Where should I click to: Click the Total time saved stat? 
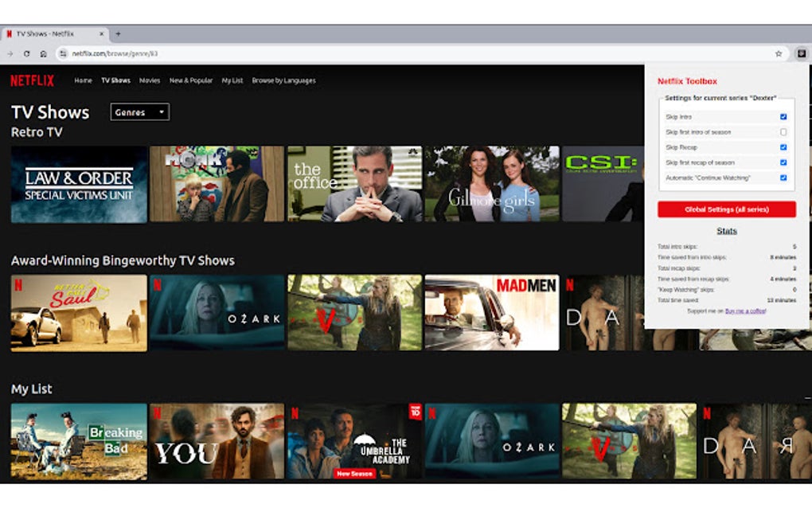point(727,300)
